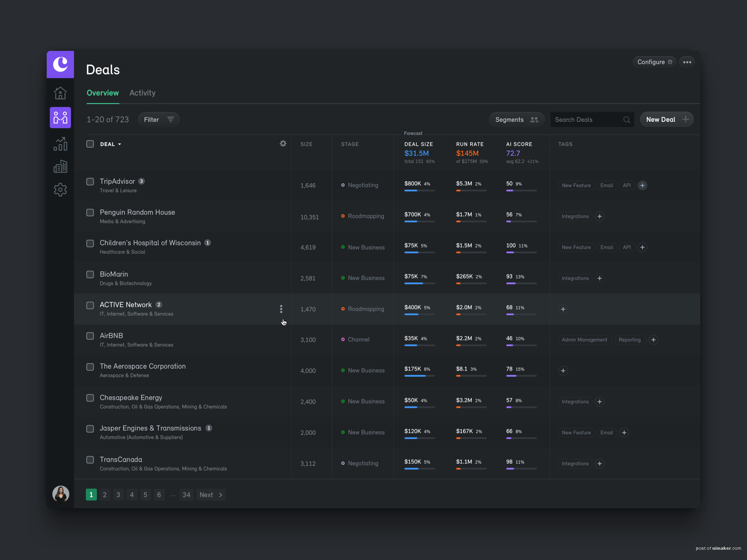Add a tag to BioMarin row
Viewport: 747px width, 560px height.
coord(600,278)
